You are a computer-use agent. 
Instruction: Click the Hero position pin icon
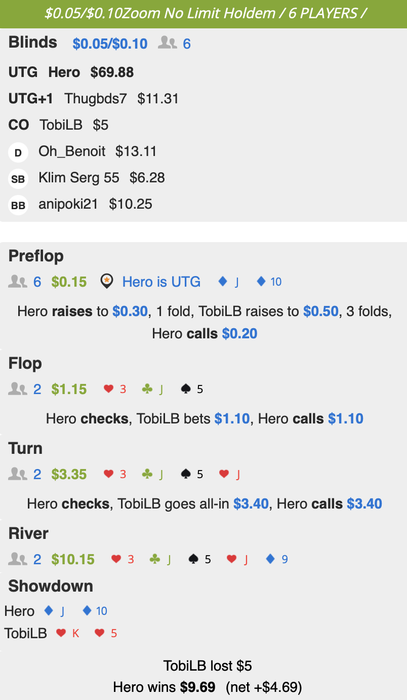pyautogui.click(x=106, y=281)
